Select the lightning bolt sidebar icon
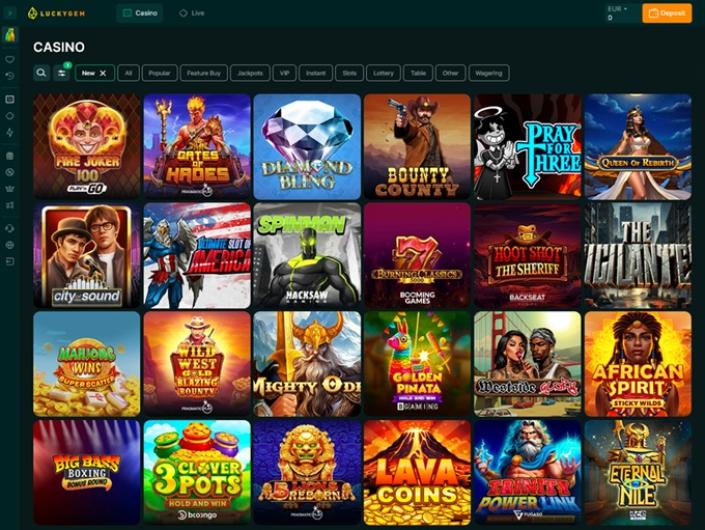Image resolution: width=705 pixels, height=530 pixels. (x=10, y=132)
